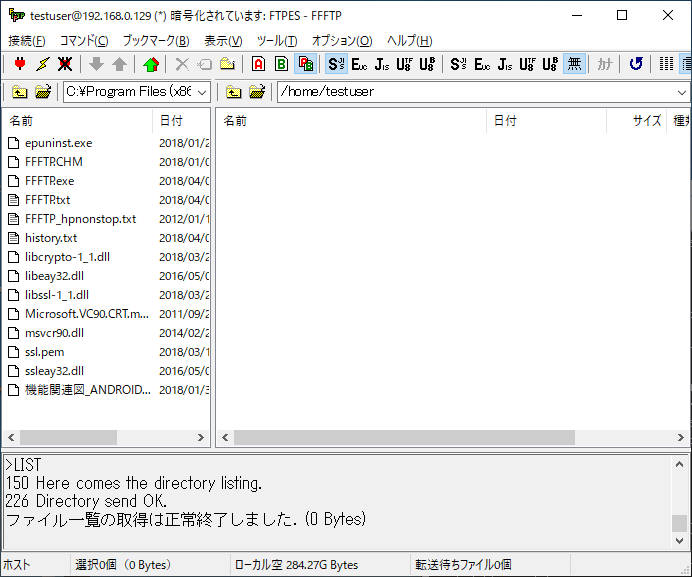Open the ツール(T) menu
Viewport: 692px width, 577px height.
point(277,41)
